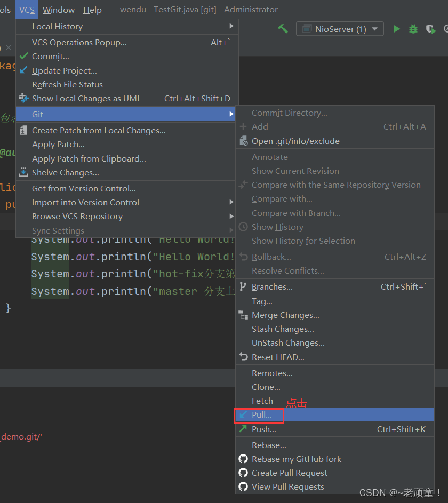The width and height of the screenshot is (448, 503).
Task: Open the Window menu
Action: point(59,10)
